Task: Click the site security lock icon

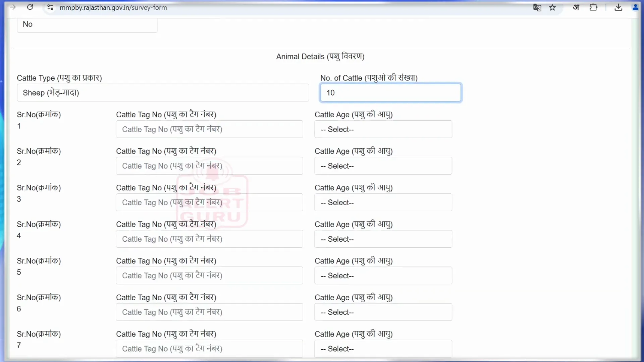Action: (50, 7)
